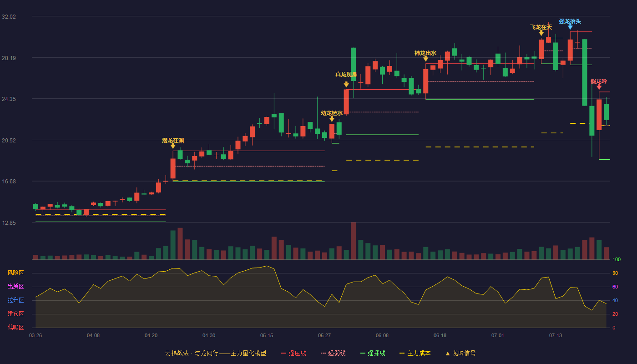Click the 07-01 date label
637x364 pixels.
point(498,335)
